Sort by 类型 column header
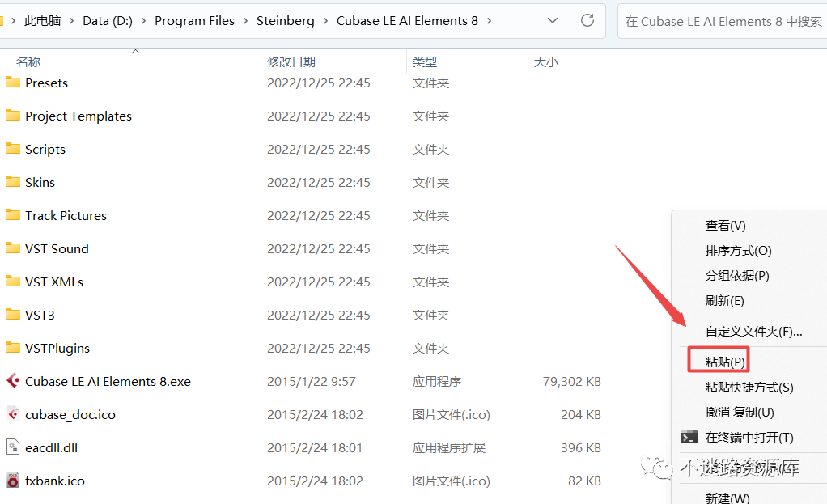The height and width of the screenshot is (504, 827). click(x=425, y=61)
